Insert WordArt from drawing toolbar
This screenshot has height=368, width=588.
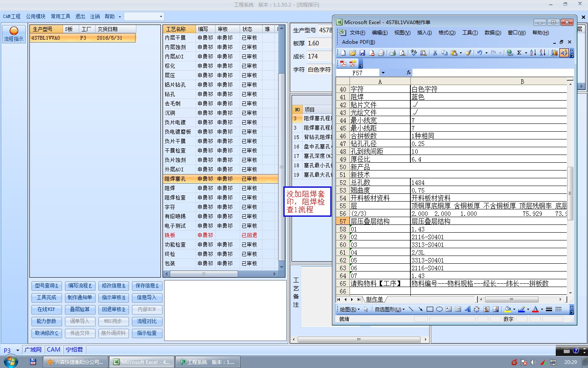point(468,309)
